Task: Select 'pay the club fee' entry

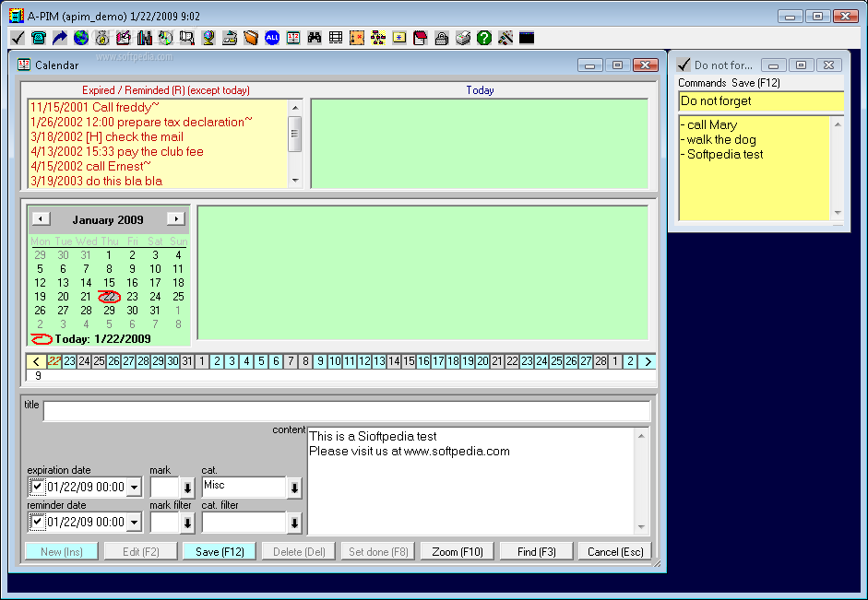Action: [x=117, y=151]
